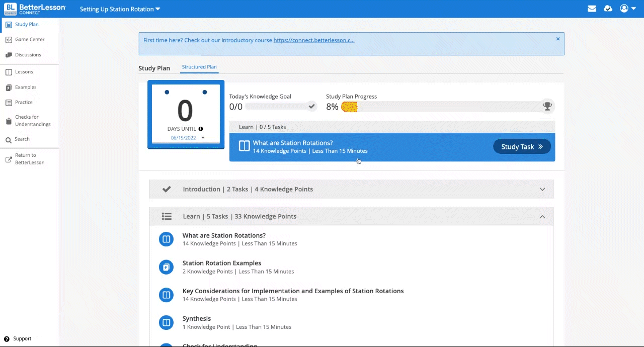Follow the introductory course link
The height and width of the screenshot is (347, 644).
(314, 40)
